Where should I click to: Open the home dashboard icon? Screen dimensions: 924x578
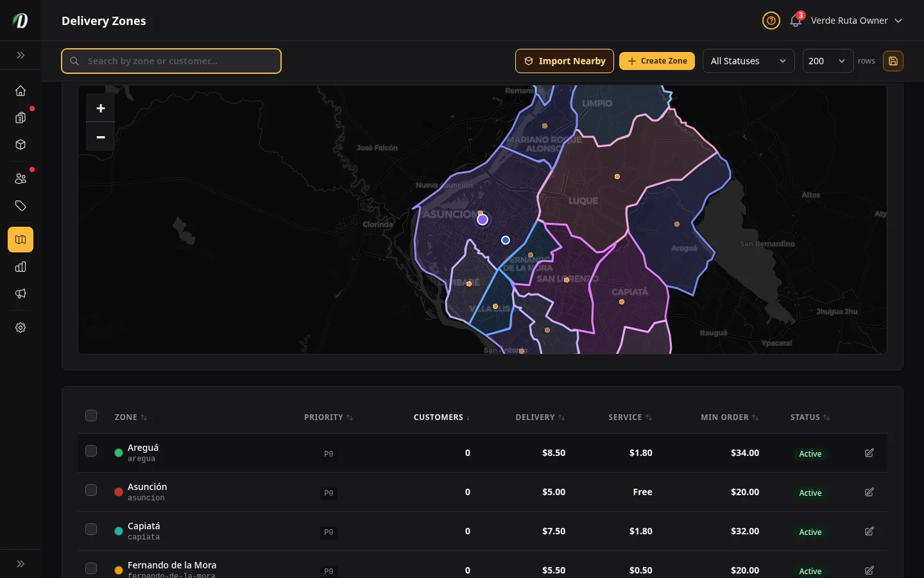pyautogui.click(x=21, y=91)
